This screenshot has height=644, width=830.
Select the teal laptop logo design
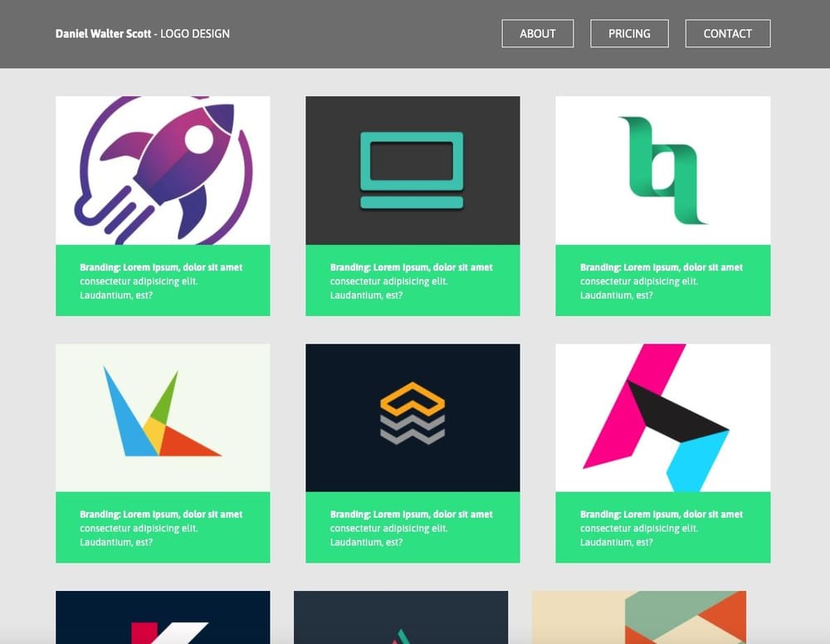click(x=413, y=168)
